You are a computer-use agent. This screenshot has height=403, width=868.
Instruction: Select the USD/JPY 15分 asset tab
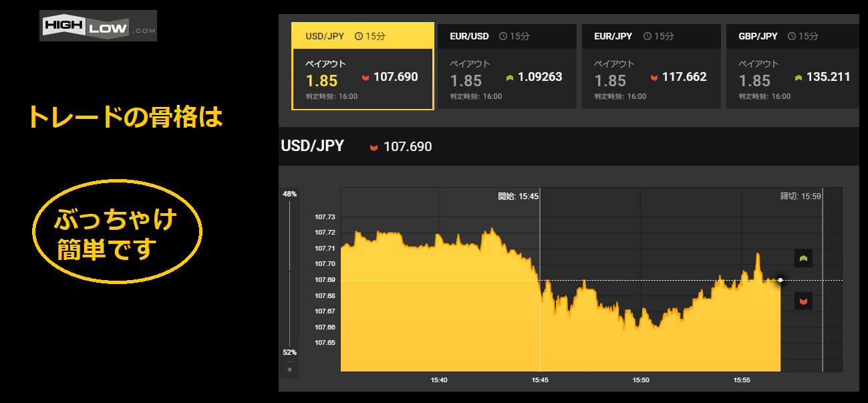pos(362,36)
